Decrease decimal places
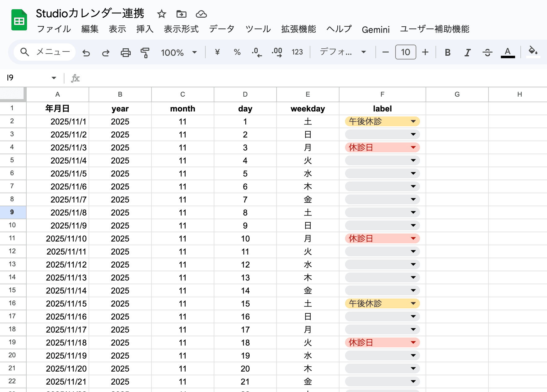The image size is (547, 392). click(x=257, y=52)
